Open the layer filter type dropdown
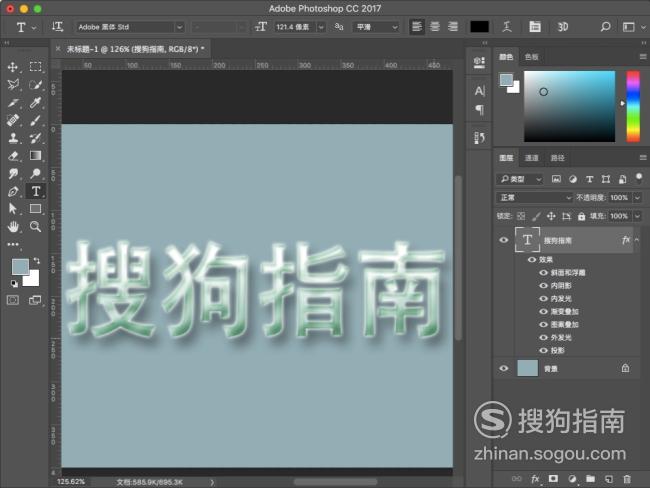 (x=520, y=179)
